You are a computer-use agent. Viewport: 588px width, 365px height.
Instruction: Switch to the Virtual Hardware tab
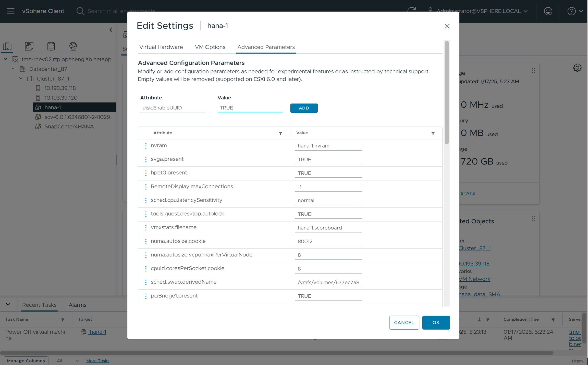[161, 47]
